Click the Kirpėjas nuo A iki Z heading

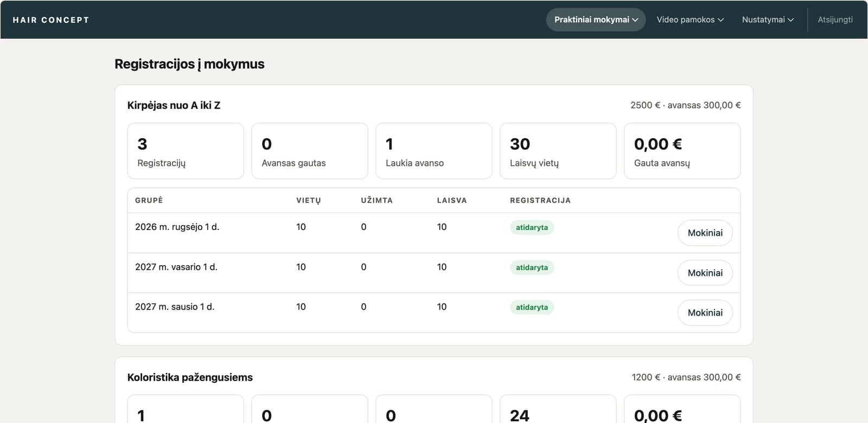174,105
